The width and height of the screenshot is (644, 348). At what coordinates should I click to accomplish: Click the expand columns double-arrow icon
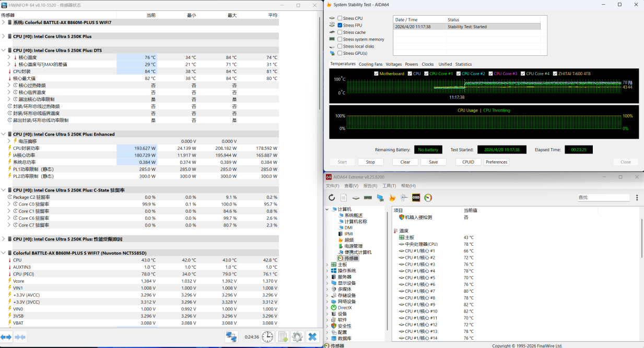(x=6, y=337)
